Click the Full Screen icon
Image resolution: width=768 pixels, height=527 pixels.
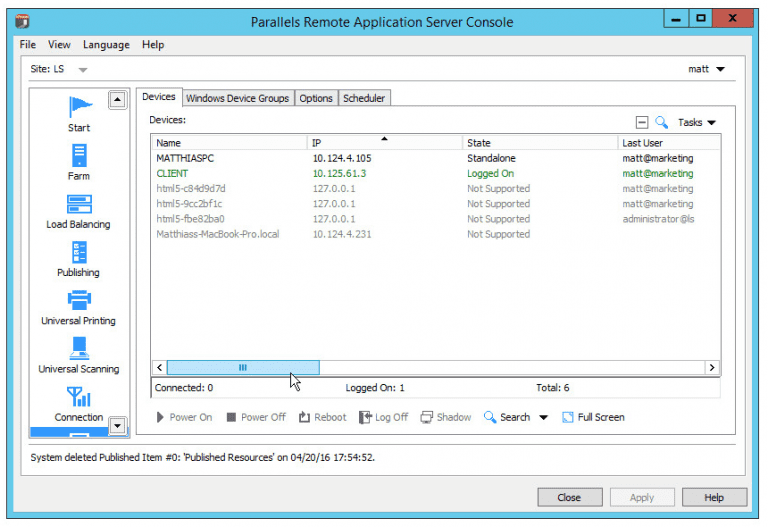point(568,417)
